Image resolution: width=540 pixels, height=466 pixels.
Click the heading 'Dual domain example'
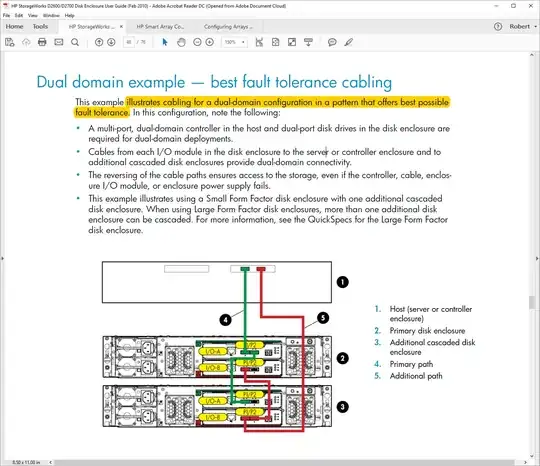point(111,82)
